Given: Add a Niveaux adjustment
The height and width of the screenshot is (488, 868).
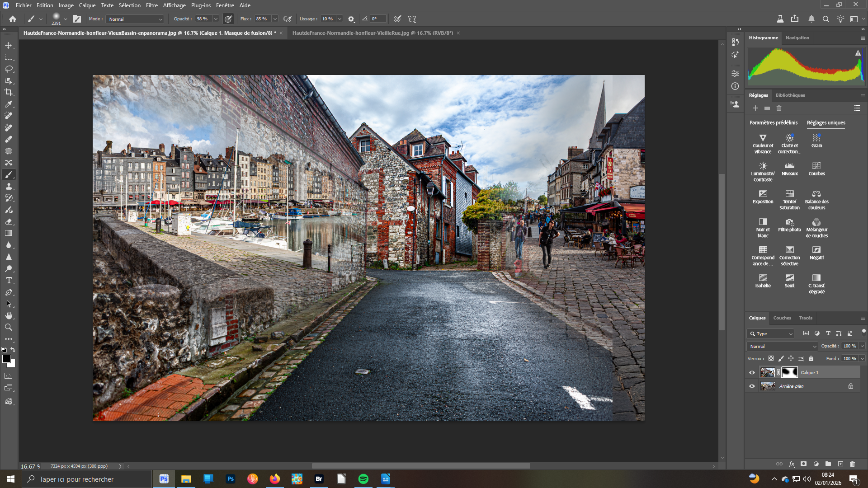Looking at the screenshot, I should tap(789, 166).
